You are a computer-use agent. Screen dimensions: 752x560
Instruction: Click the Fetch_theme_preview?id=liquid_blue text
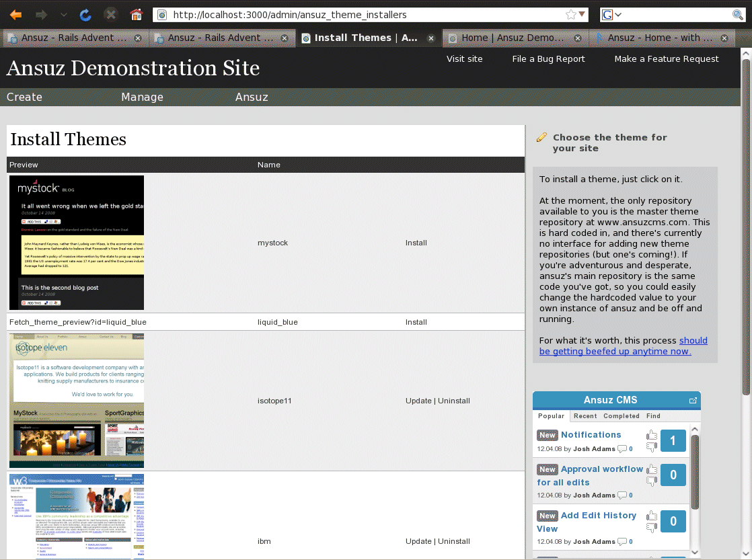pyautogui.click(x=78, y=322)
